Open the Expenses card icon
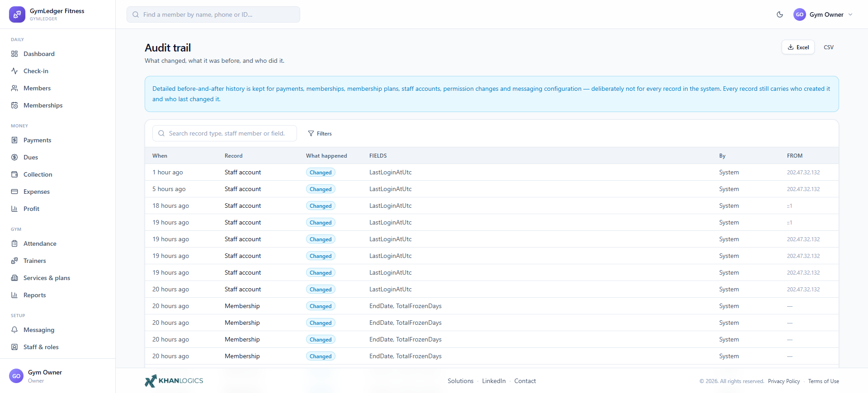The image size is (868, 393). [x=14, y=192]
